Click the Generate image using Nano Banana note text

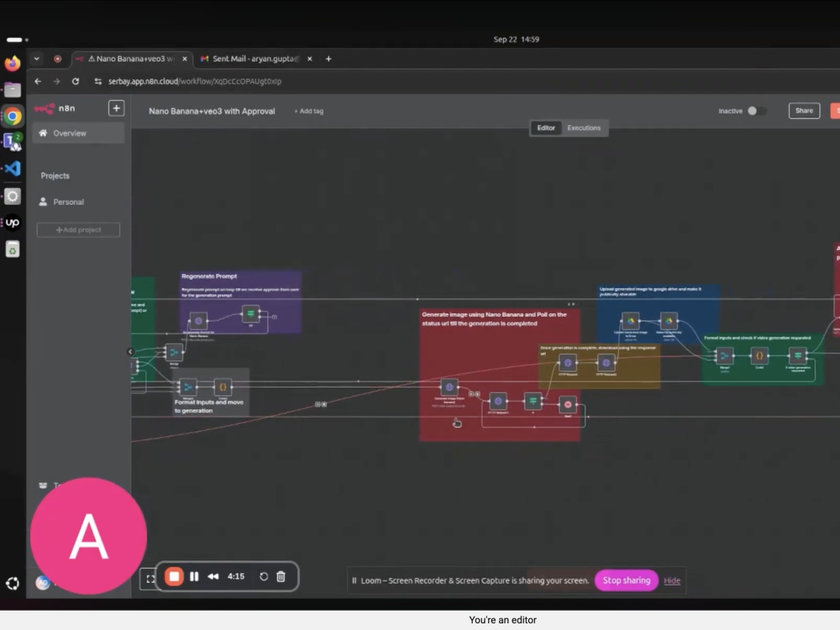[x=494, y=318]
